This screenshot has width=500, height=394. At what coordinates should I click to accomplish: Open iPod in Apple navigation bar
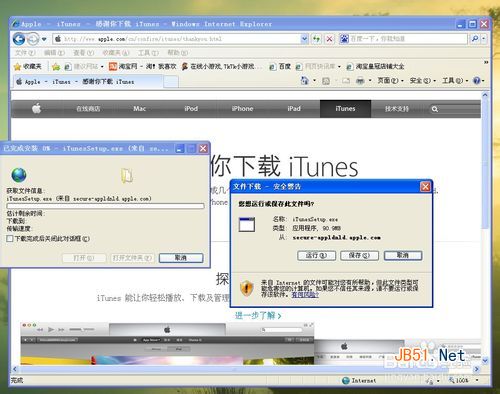point(191,109)
